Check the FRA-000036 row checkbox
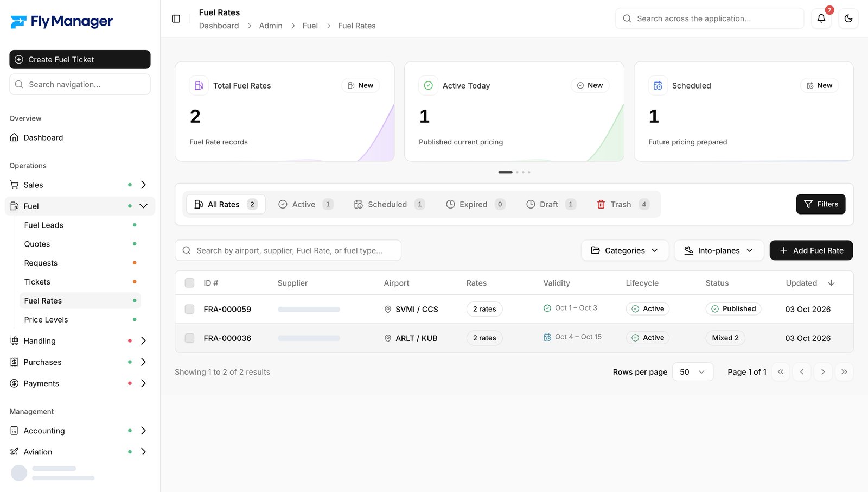The width and height of the screenshot is (868, 492). pyautogui.click(x=189, y=338)
